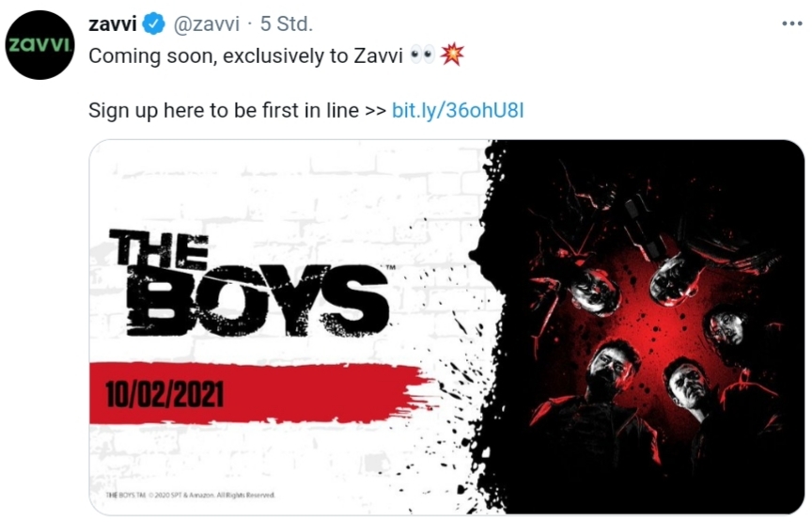Open the bit.ly/36ohU8I link
The image size is (812, 522).
[x=457, y=110]
